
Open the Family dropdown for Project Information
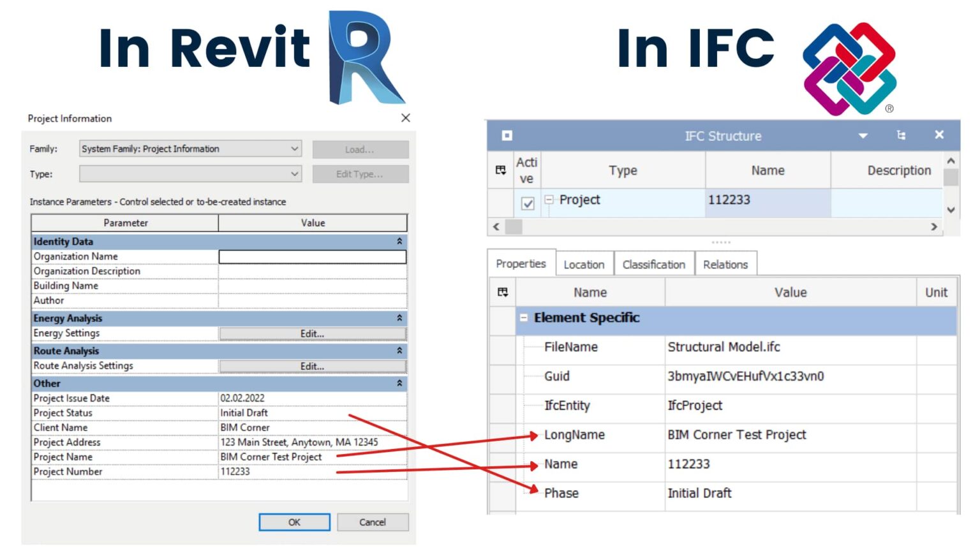pyautogui.click(x=294, y=149)
